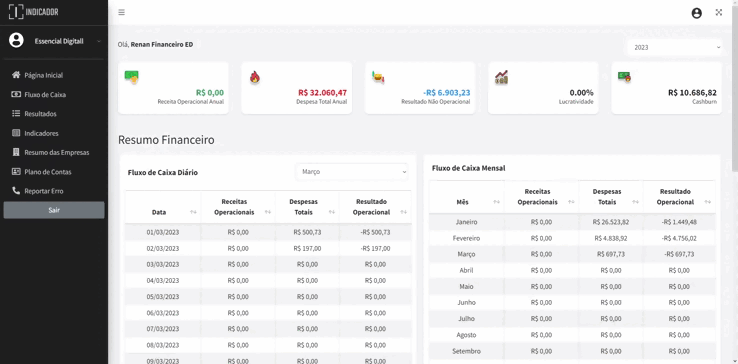Click the Abril row in monthly table
This screenshot has height=364, width=738.
pyautogui.click(x=572, y=270)
